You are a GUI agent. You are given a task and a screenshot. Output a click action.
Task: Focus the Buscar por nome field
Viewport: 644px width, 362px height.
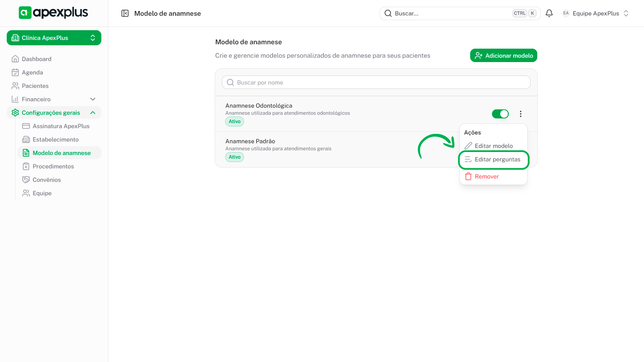[376, 83]
